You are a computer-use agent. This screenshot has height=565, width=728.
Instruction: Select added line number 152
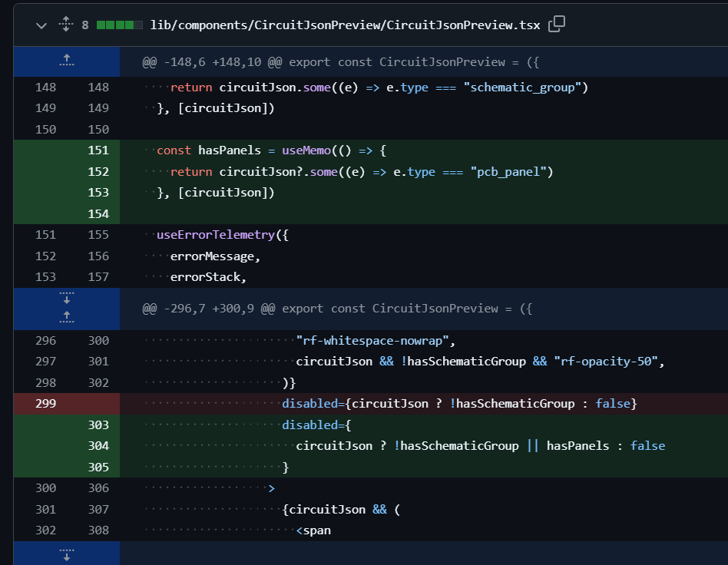pos(98,172)
